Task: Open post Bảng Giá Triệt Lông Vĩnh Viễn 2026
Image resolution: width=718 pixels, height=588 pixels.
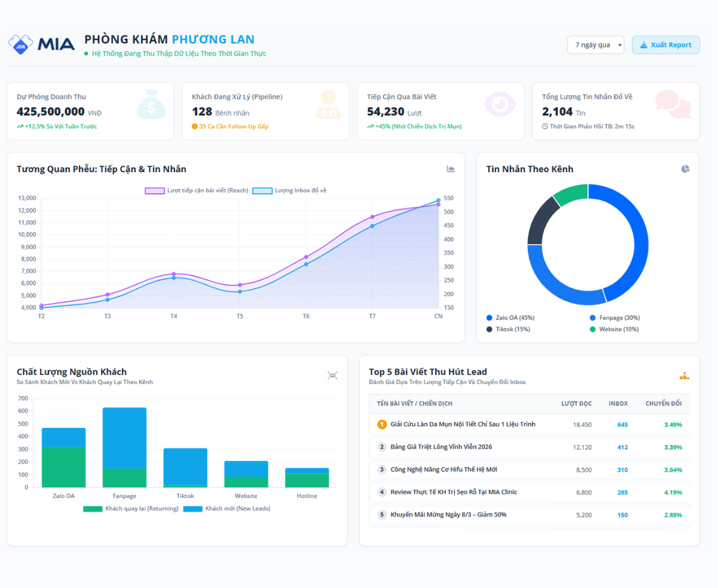Action: (441, 447)
